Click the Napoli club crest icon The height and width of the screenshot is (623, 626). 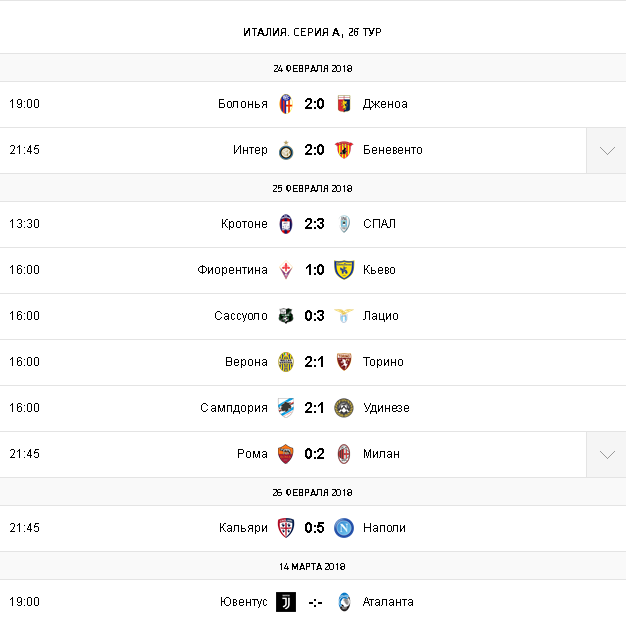(x=344, y=528)
